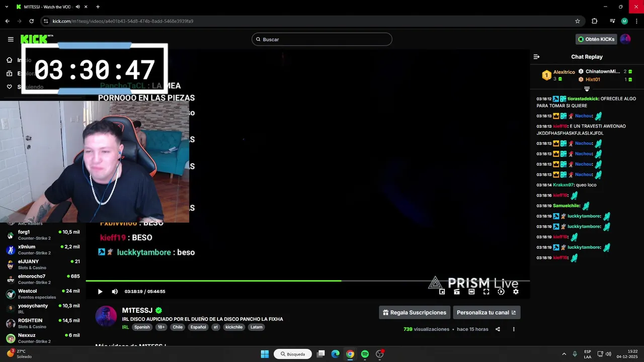Screen dimensions: 644x362
Task: Click Hixt01 in the chat leaderboard
Action: 593,79
